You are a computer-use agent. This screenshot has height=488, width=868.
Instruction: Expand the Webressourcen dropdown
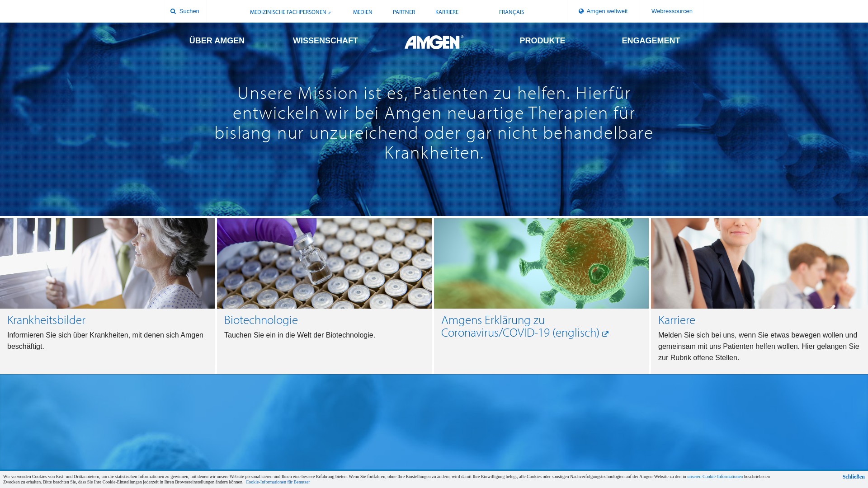pos(672,11)
